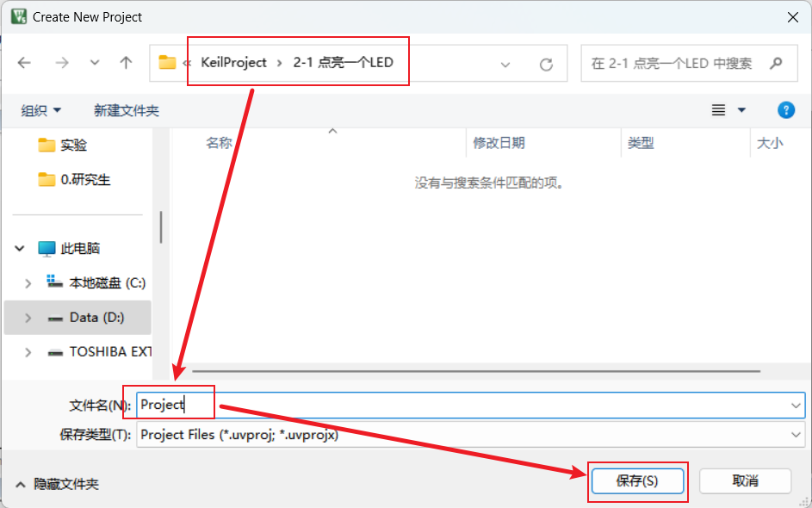Click the 保存(S) button
The height and width of the screenshot is (508, 812).
point(637,481)
